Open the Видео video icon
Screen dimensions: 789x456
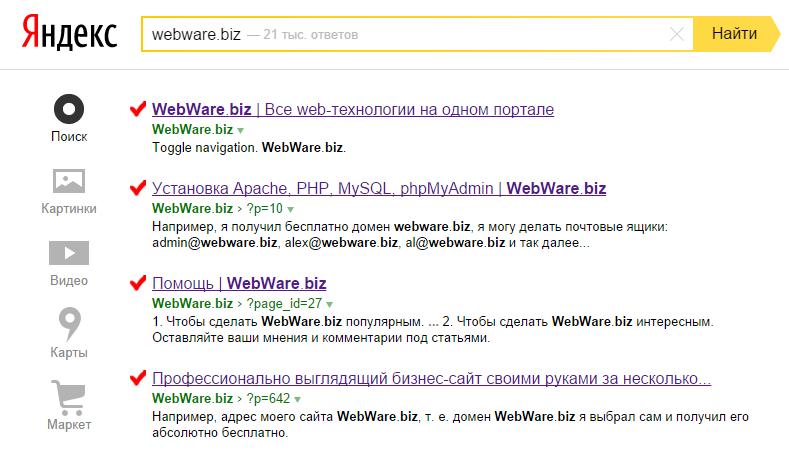click(x=69, y=253)
